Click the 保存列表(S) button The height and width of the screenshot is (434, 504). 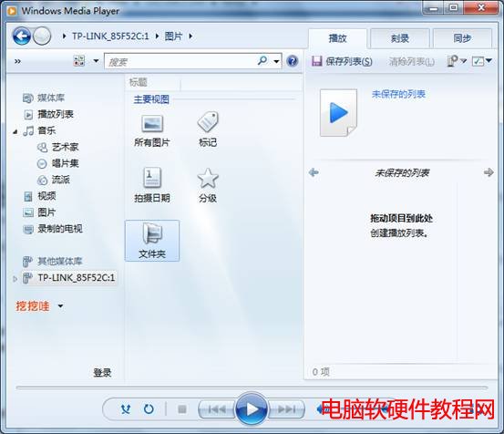pos(342,61)
